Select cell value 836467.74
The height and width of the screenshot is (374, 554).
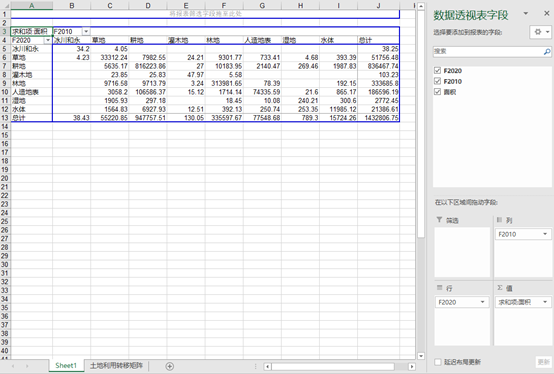pyautogui.click(x=378, y=66)
